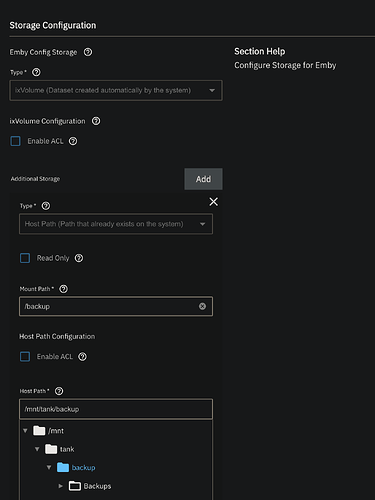Collapse the /mnt tree node
375x500 pixels.
click(x=25, y=431)
